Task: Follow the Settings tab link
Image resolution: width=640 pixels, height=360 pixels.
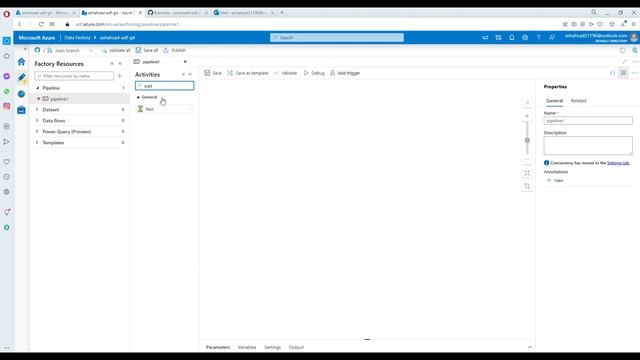Action: 618,163
